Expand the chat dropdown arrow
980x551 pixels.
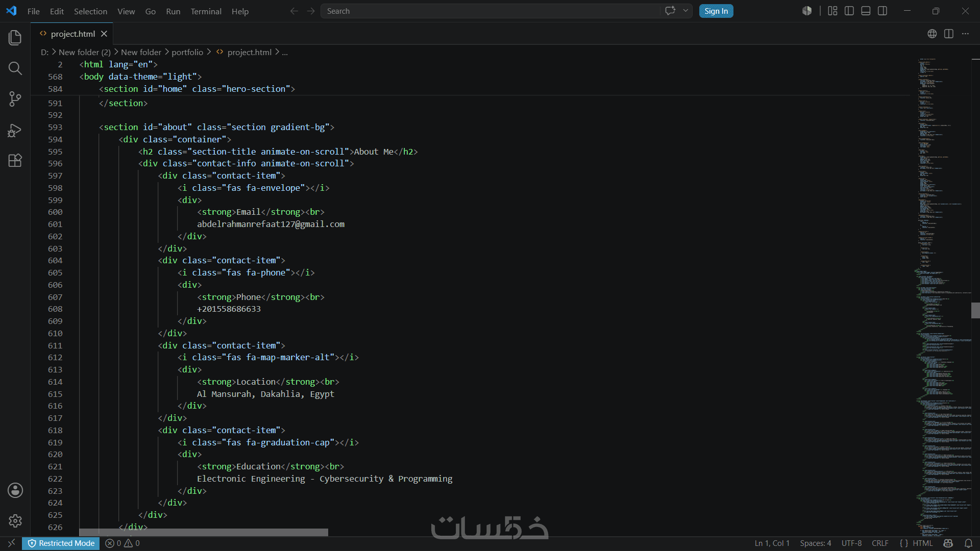point(685,11)
